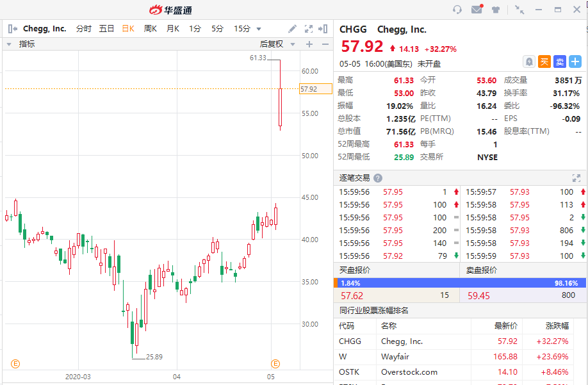Sort by 涨跌幅 column header
588x385 pixels.
tap(557, 326)
